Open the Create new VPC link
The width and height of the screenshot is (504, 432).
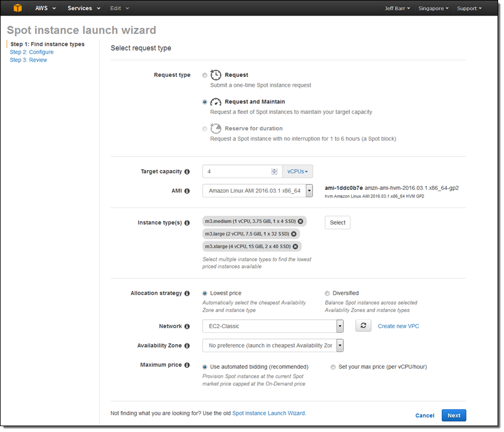(x=399, y=326)
